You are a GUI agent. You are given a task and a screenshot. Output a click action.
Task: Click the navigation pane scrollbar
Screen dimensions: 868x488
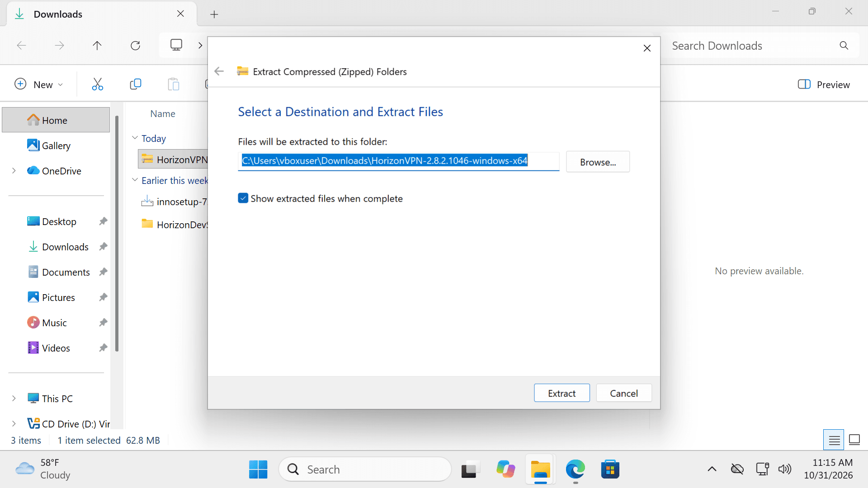click(117, 234)
